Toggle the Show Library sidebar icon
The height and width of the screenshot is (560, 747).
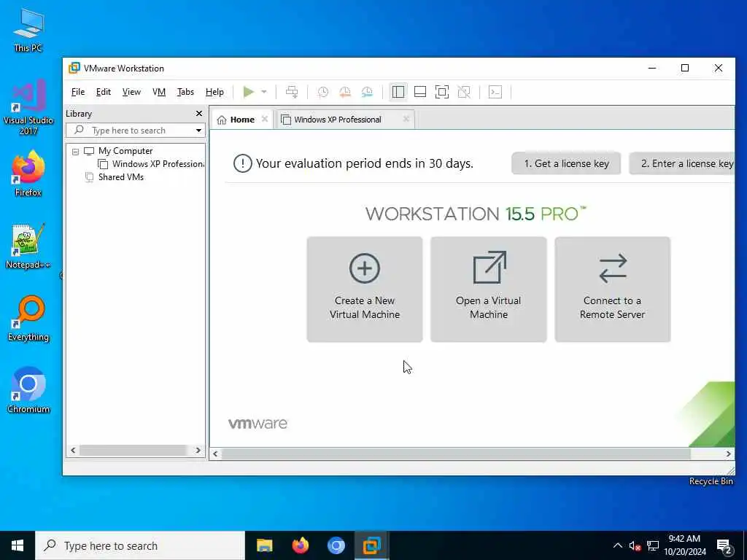(398, 92)
